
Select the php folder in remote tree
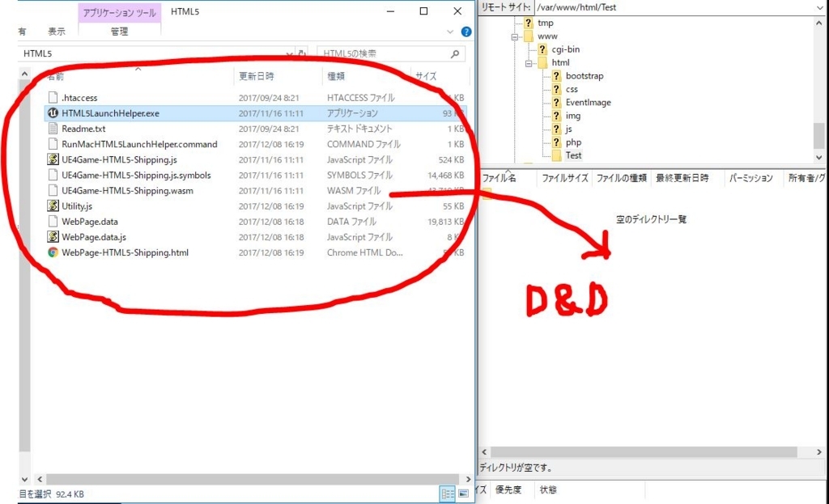573,142
